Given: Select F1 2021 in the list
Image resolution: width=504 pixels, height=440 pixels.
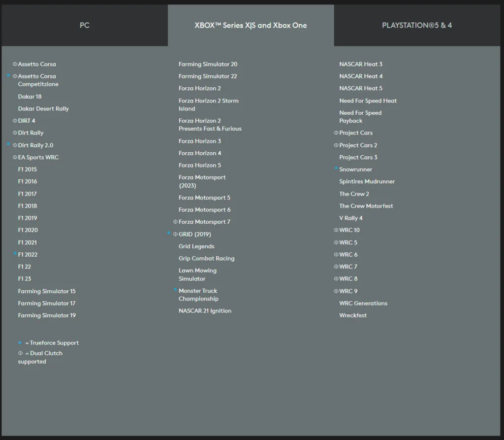Looking at the screenshot, I should (x=28, y=243).
